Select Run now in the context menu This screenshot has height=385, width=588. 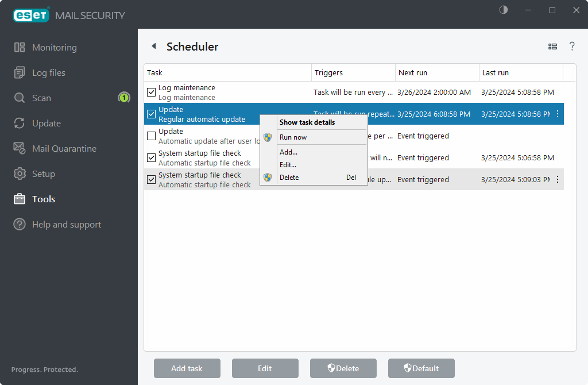293,137
